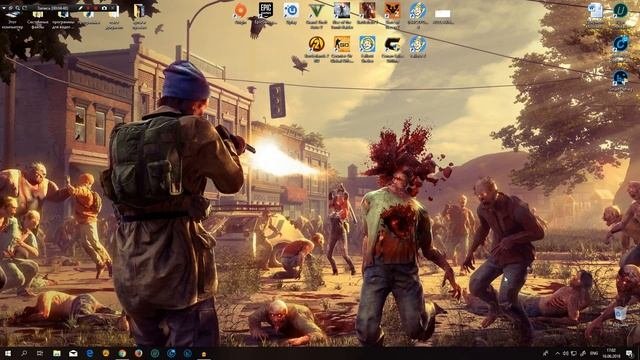
Task: Open Task View on the taskbar
Action: [40, 353]
